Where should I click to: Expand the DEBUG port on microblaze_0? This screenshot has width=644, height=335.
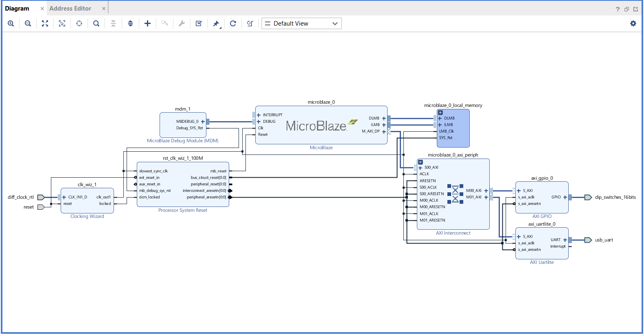pyautogui.click(x=258, y=122)
